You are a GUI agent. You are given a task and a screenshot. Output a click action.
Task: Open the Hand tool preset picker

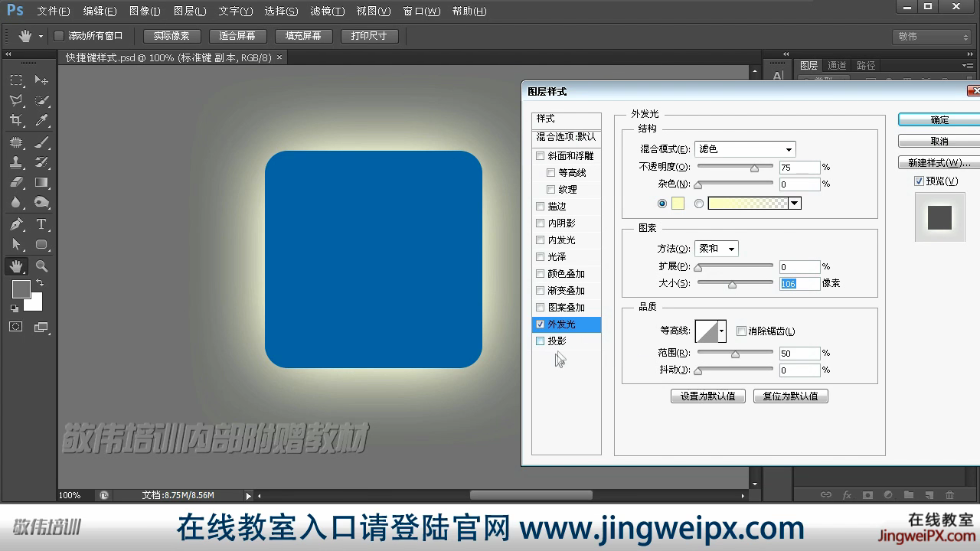pyautogui.click(x=41, y=37)
